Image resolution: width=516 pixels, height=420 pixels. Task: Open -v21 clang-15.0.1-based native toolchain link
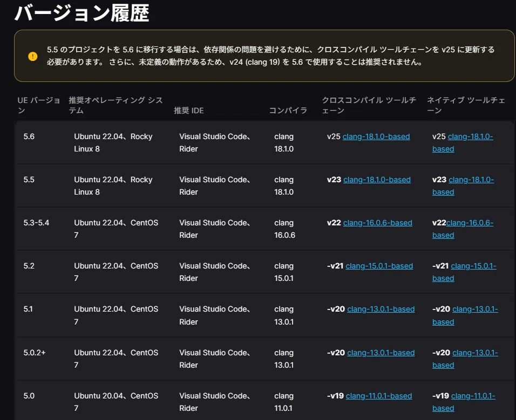tap(464, 272)
